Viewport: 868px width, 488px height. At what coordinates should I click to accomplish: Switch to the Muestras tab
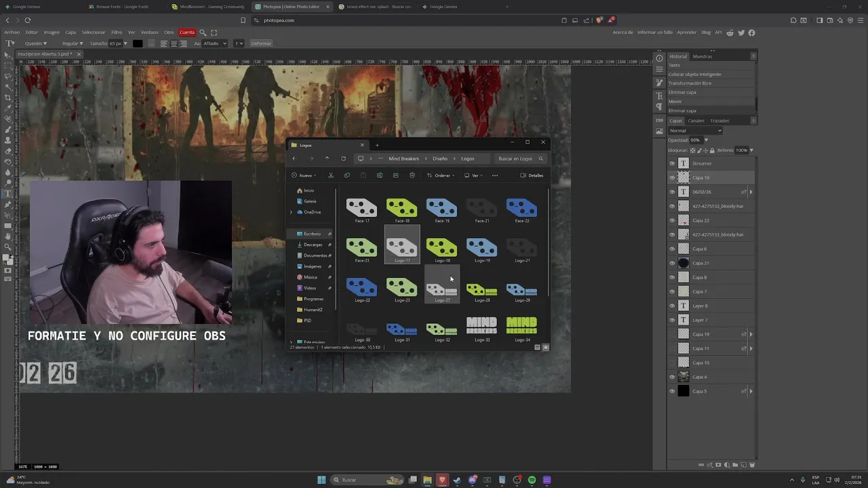pyautogui.click(x=703, y=56)
